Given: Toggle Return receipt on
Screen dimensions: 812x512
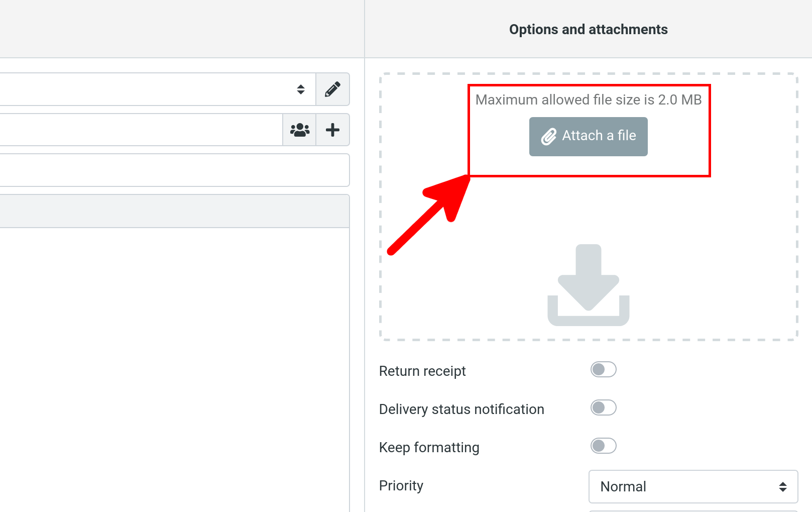Looking at the screenshot, I should (603, 369).
